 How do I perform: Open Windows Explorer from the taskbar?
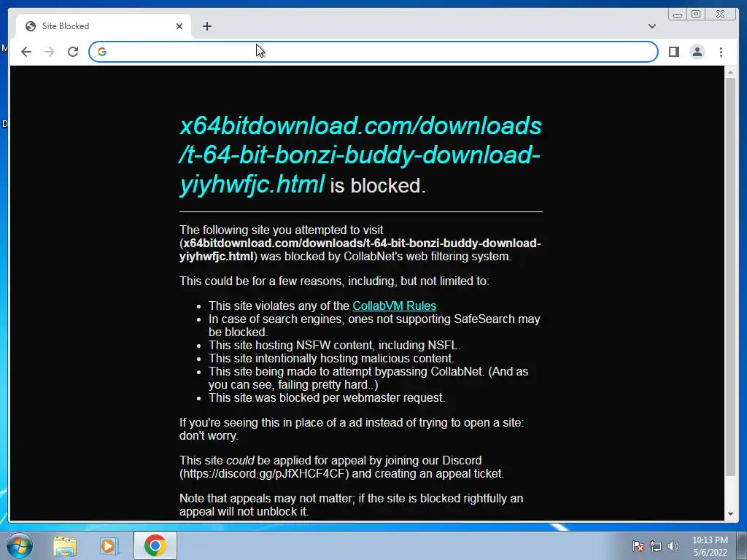point(65,545)
